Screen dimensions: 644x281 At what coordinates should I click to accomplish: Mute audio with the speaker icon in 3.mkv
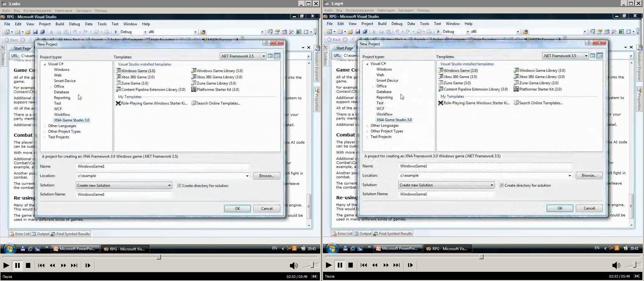coord(293,265)
